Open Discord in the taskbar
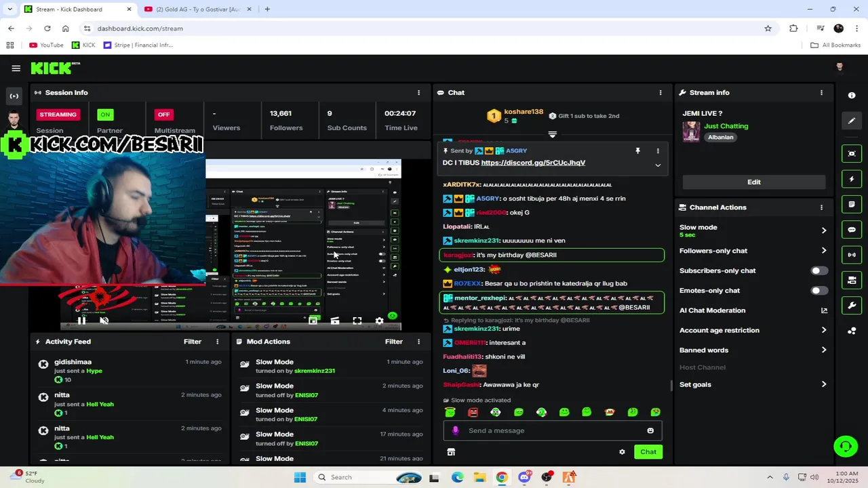The height and width of the screenshot is (488, 868). tap(524, 477)
